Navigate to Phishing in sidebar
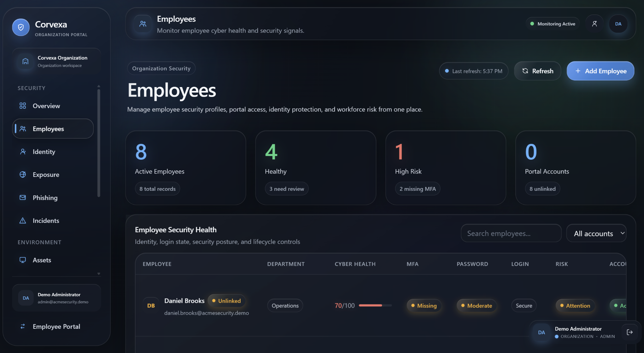Image resolution: width=644 pixels, height=353 pixels. click(x=53, y=198)
